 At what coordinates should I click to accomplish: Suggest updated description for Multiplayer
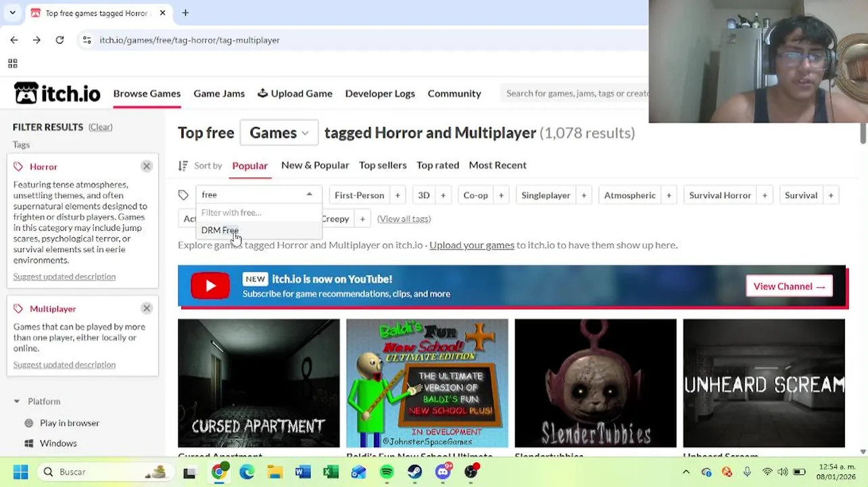click(64, 365)
